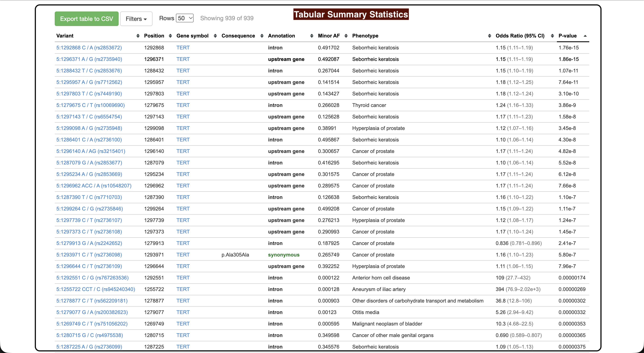Select the Tabular Summary Statistics heading
The height and width of the screenshot is (353, 644).
coord(351,14)
